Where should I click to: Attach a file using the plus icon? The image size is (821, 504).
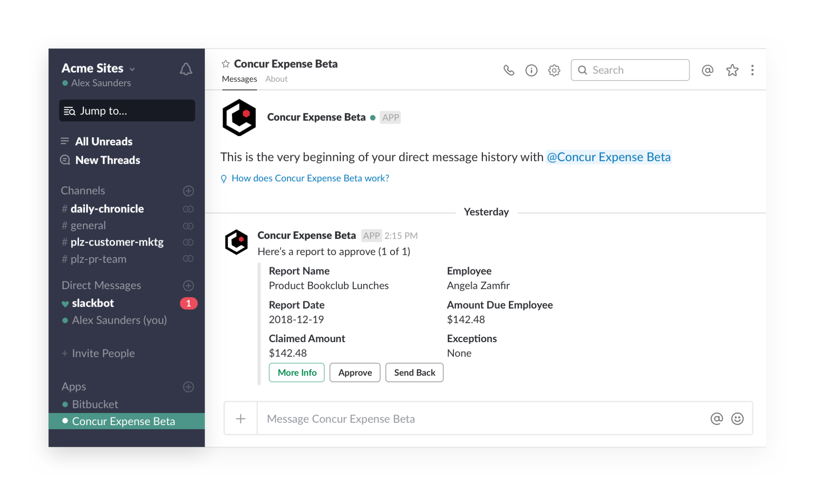coord(240,419)
